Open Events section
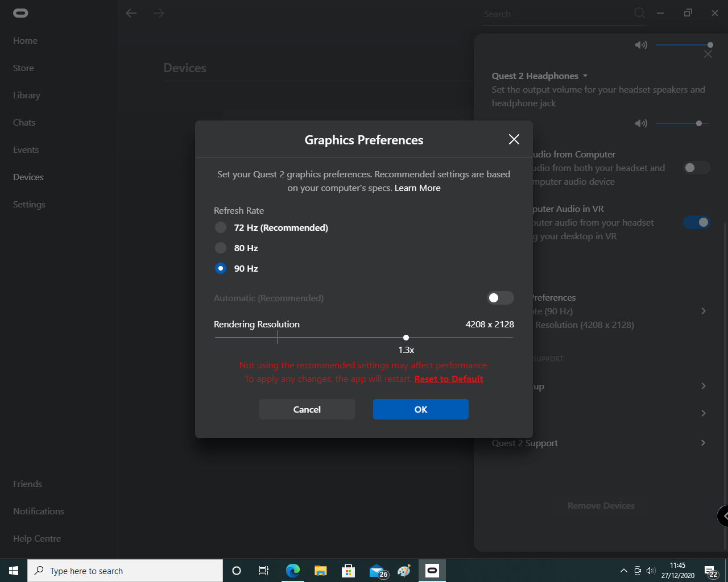The height and width of the screenshot is (582, 728). (26, 150)
